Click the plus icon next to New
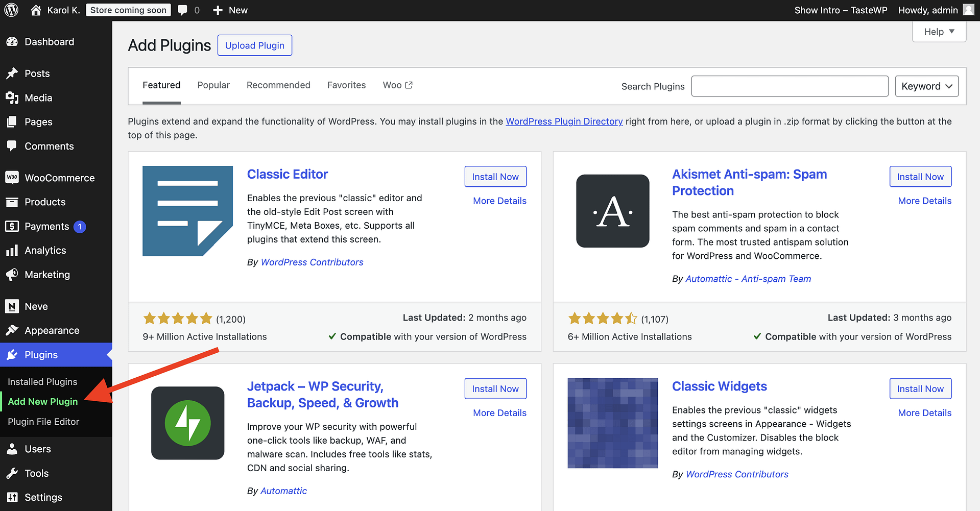The width and height of the screenshot is (980, 511). click(x=218, y=10)
